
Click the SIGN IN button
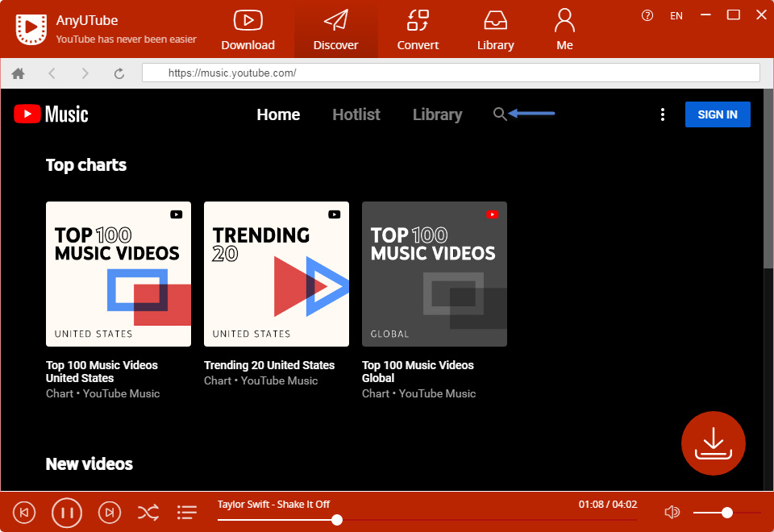(x=718, y=114)
